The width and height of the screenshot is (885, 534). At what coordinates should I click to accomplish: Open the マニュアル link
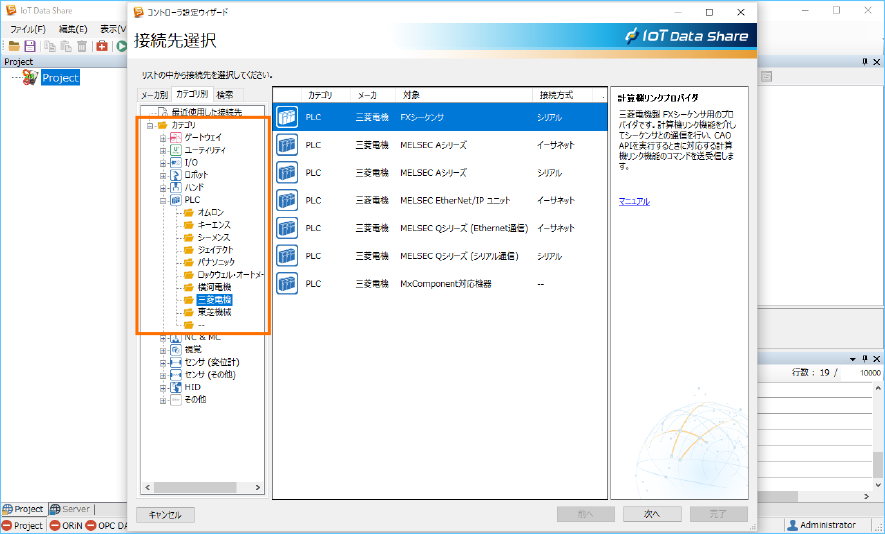(x=634, y=201)
